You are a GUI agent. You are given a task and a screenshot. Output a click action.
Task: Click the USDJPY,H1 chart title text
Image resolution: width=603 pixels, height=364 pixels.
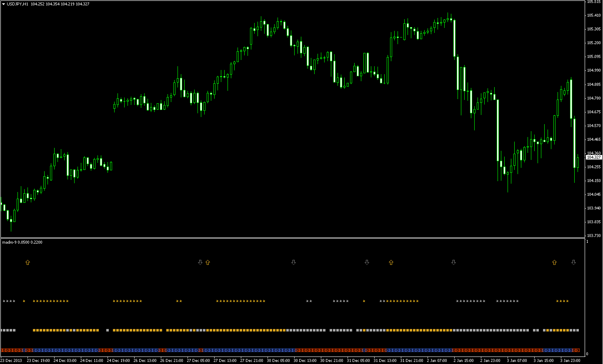pyautogui.click(x=18, y=4)
